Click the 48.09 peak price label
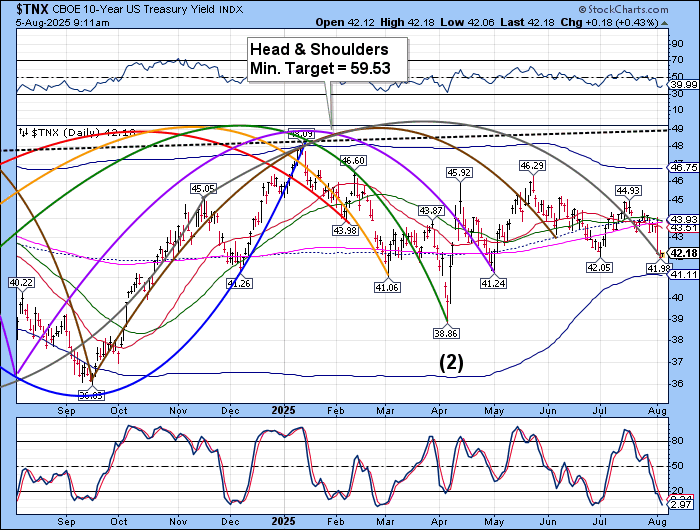700x530 pixels. click(300, 133)
